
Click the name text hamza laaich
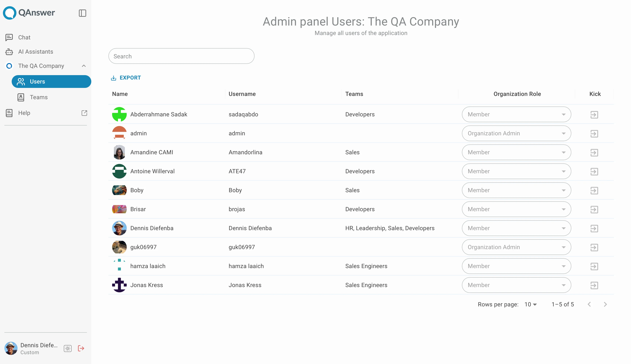(x=148, y=266)
